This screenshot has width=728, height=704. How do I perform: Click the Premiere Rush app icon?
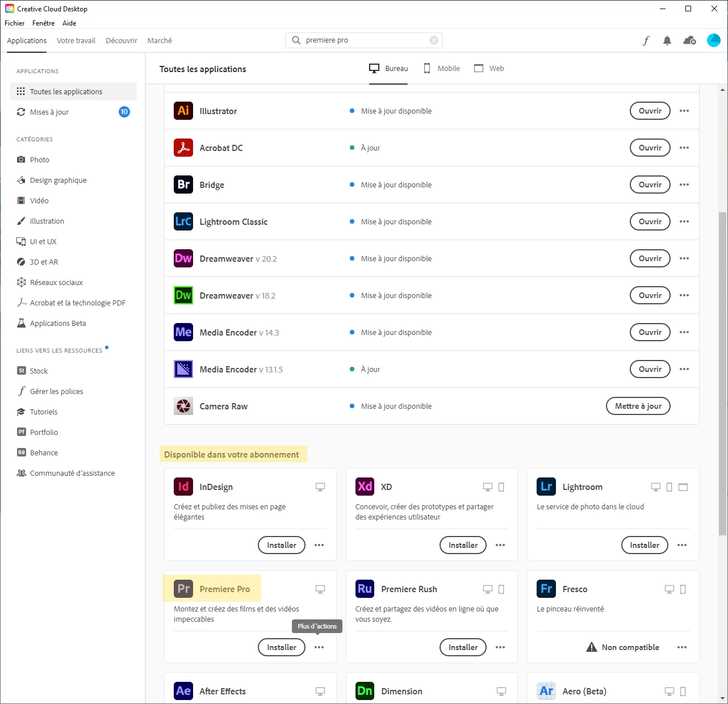click(x=365, y=589)
